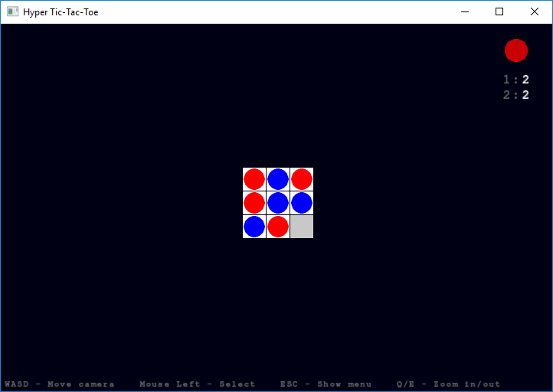
Task: Minimize the Hyper Tic-Tac-Toe window
Action: [x=465, y=11]
